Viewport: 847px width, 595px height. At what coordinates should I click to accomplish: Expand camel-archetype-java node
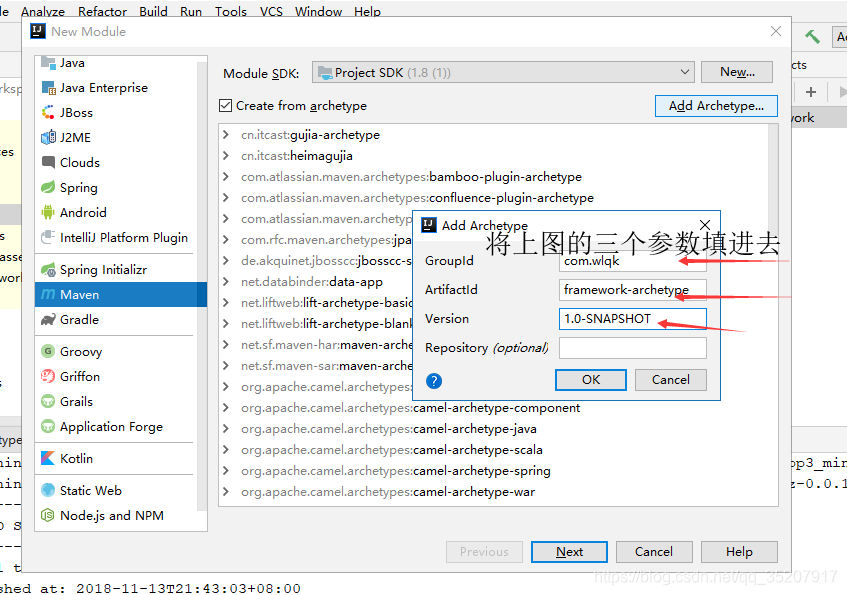tap(226, 429)
